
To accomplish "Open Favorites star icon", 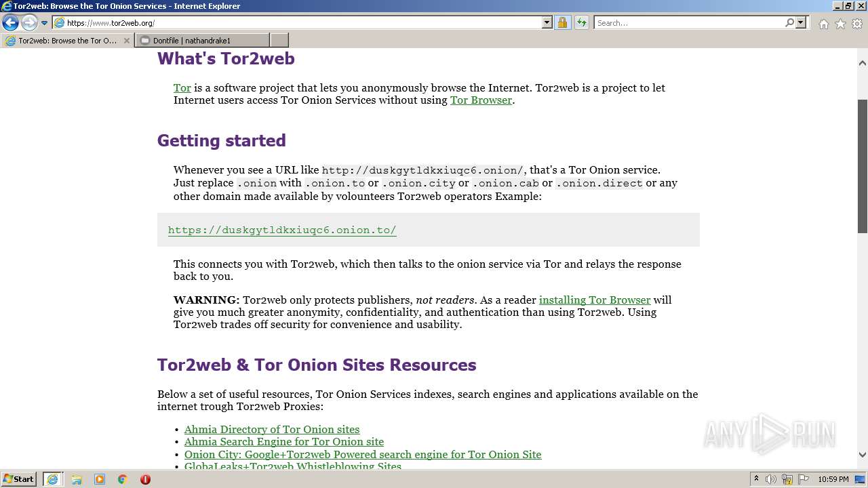I will [x=840, y=24].
